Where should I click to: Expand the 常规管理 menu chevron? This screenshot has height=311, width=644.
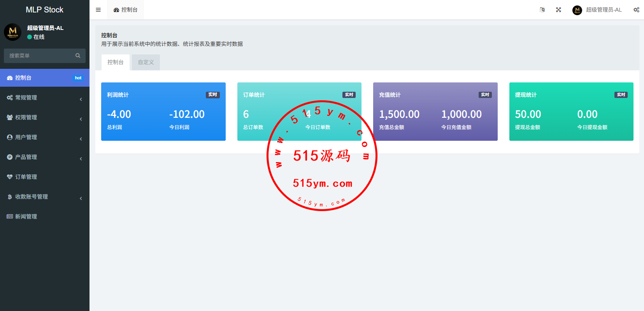[x=81, y=99]
